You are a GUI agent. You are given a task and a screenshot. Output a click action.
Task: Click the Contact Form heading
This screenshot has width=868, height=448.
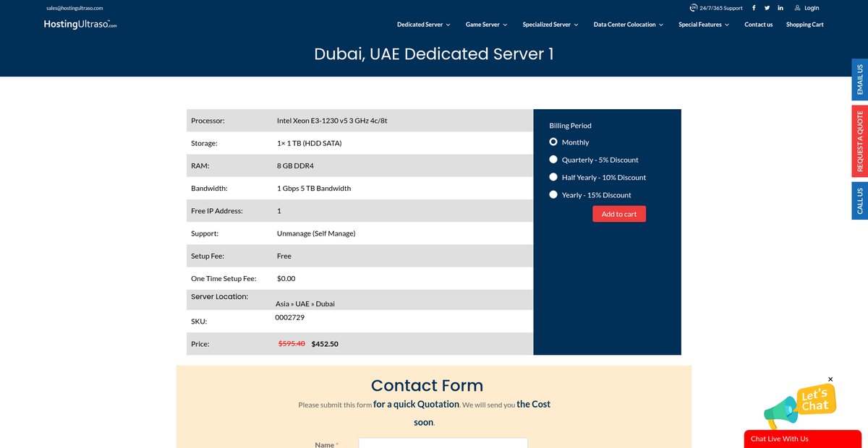tap(427, 385)
